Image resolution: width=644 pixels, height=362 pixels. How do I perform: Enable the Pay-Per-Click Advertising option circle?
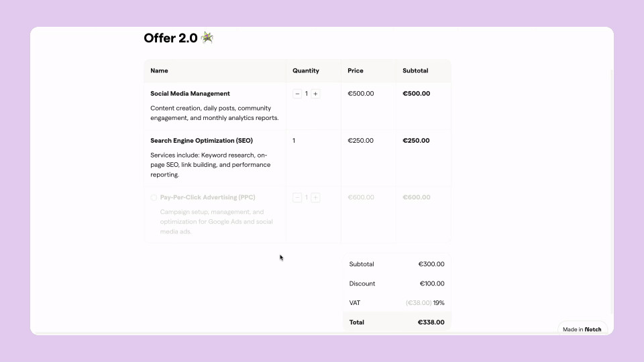coord(154,198)
